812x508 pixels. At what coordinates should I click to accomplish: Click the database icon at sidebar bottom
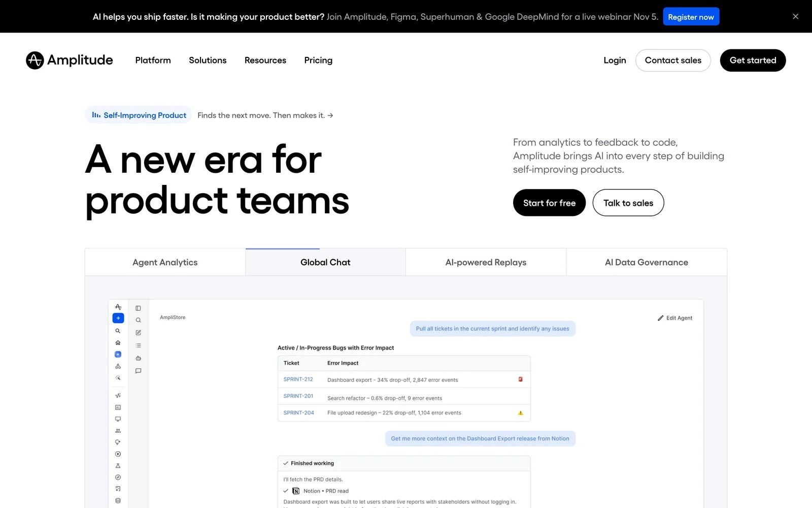tap(118, 500)
